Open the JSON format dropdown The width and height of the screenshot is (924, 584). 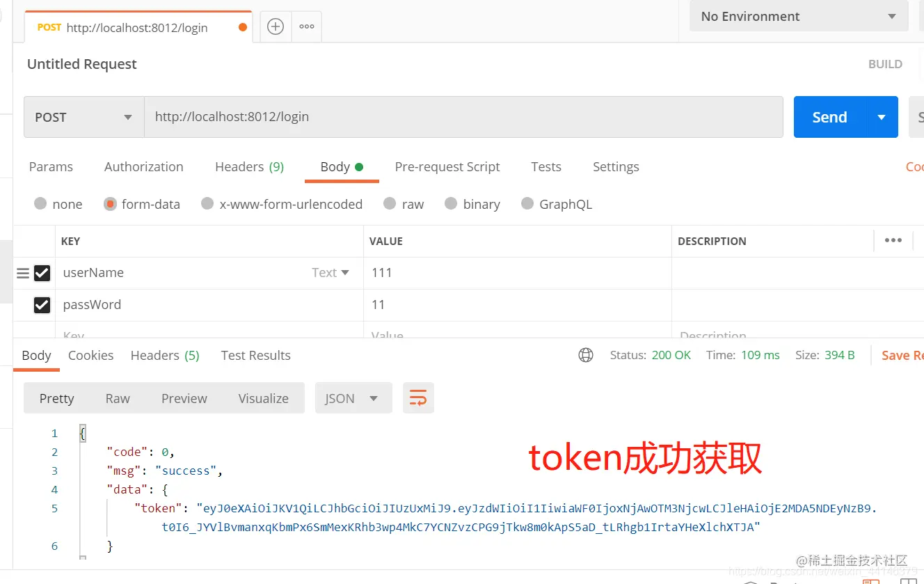coord(353,398)
